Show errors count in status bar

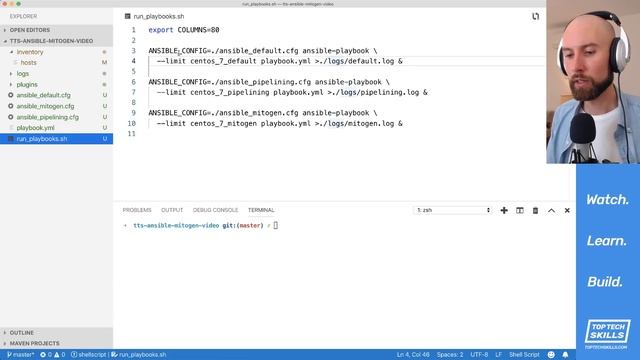point(46,355)
